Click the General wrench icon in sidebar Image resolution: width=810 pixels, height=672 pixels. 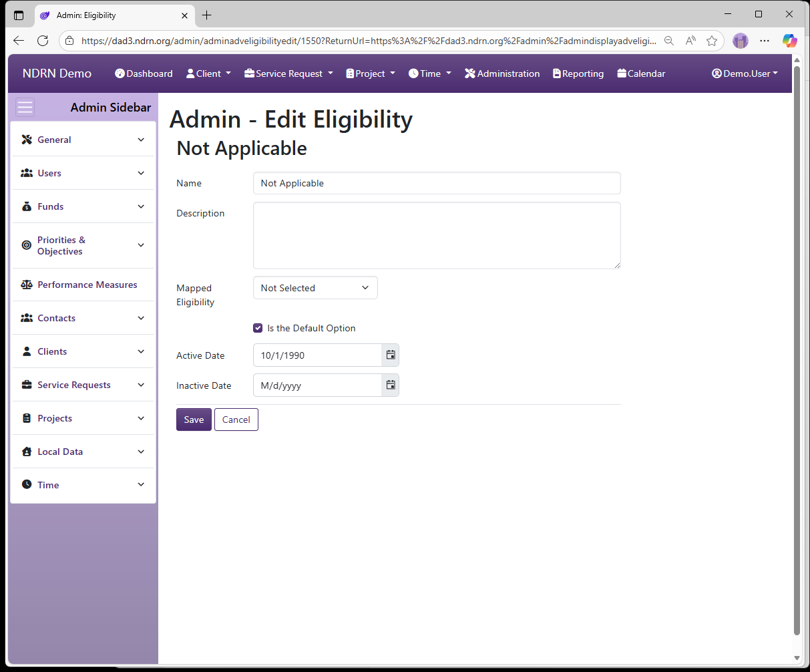pyautogui.click(x=27, y=140)
